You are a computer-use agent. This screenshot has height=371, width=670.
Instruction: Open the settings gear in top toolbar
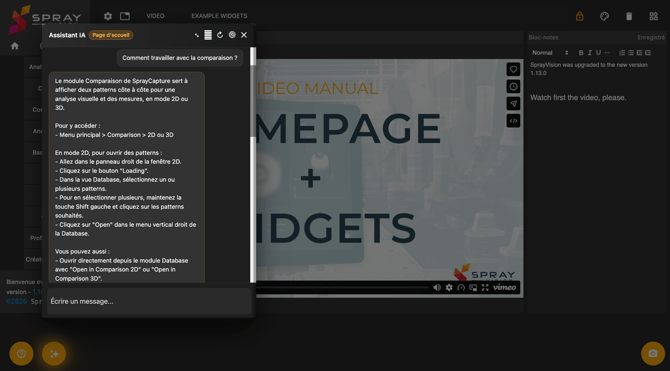[108, 16]
